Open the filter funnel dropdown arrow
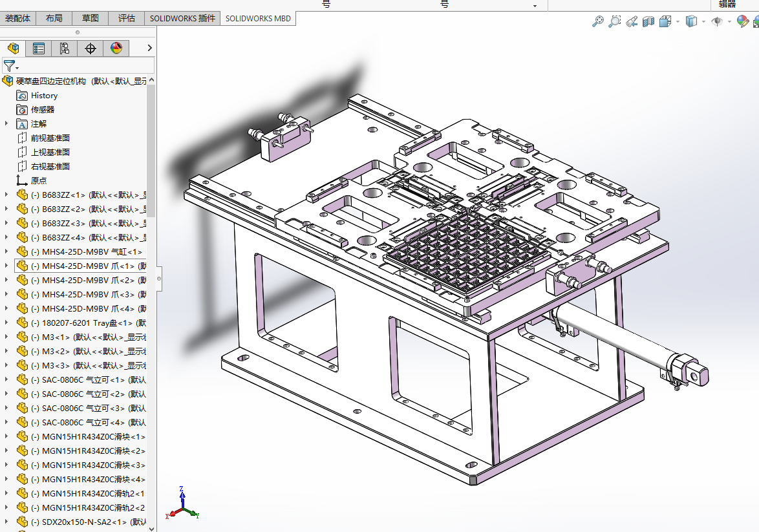 pos(17,69)
